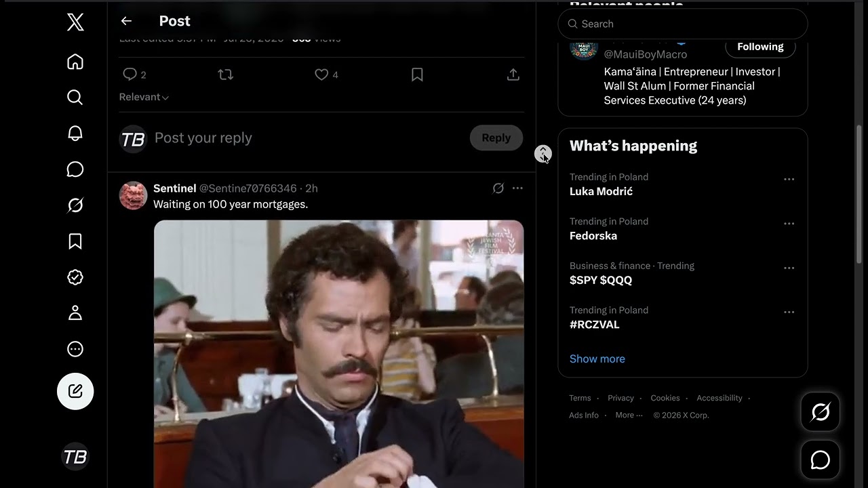Click the 2h timestamp on Sentinel's reply
Viewport: 868px width, 488px height.
tap(311, 188)
